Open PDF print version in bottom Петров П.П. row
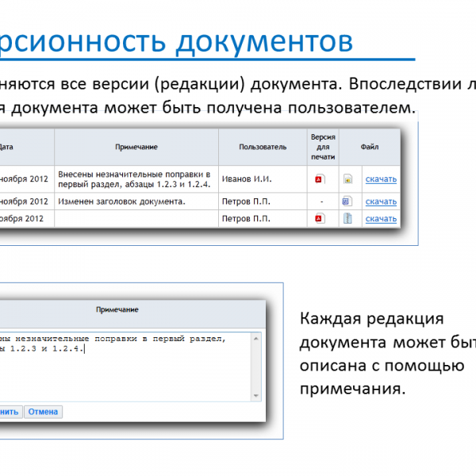The image size is (476, 476). pos(320,219)
